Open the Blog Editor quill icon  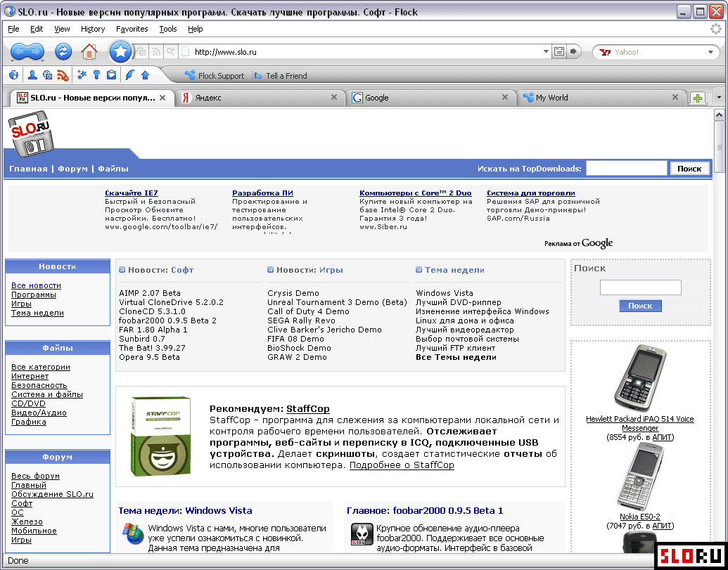tap(130, 75)
